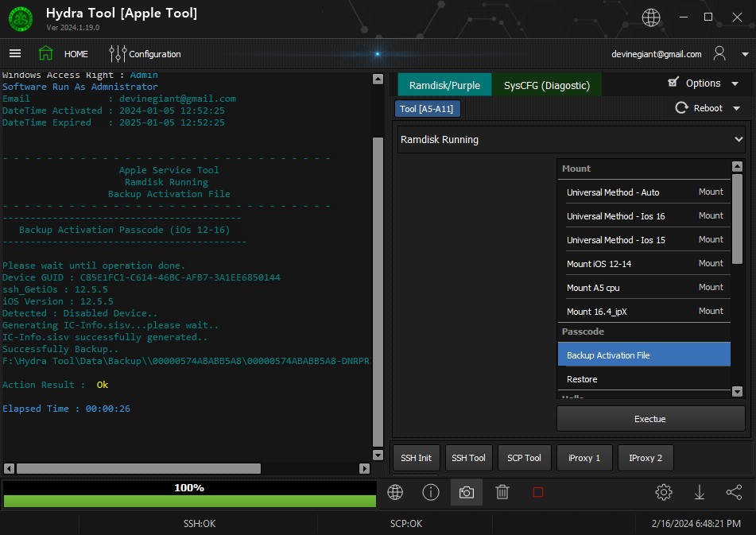Click the Hydra Tool logo
Image resolution: width=756 pixels, height=535 pixels.
pos(21,20)
